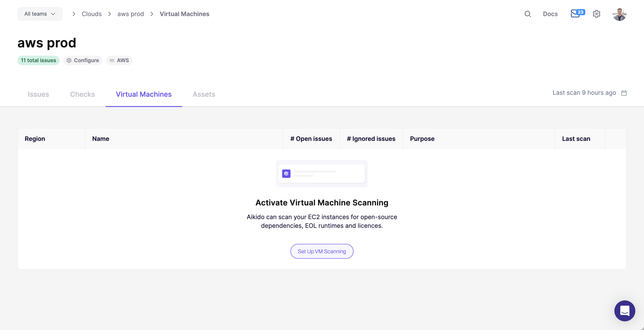Click Set Up VM Scanning button
This screenshot has height=330, width=644.
322,251
